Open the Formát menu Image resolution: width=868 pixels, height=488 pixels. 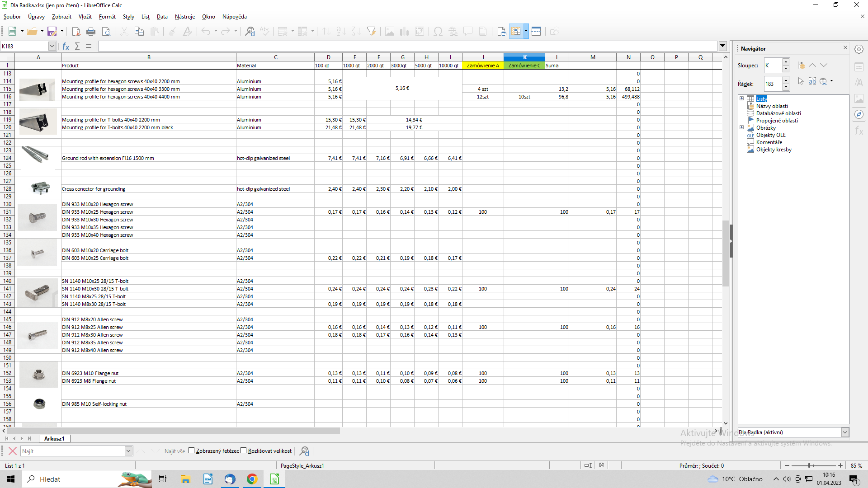(107, 17)
